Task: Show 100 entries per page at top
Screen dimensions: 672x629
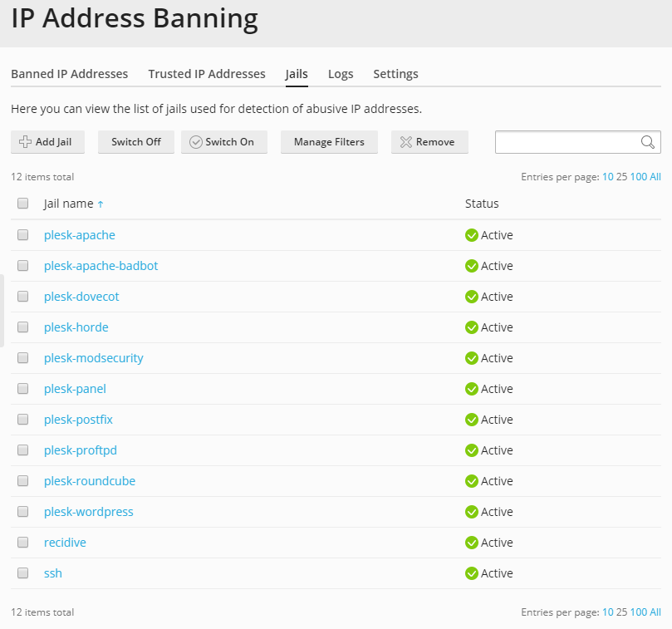Action: coord(639,177)
